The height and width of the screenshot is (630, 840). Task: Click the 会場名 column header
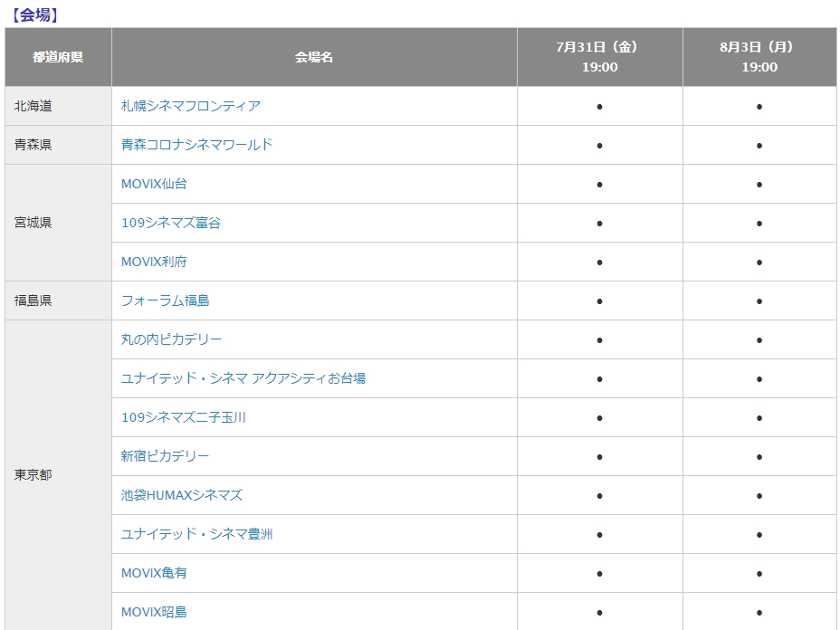point(314,57)
